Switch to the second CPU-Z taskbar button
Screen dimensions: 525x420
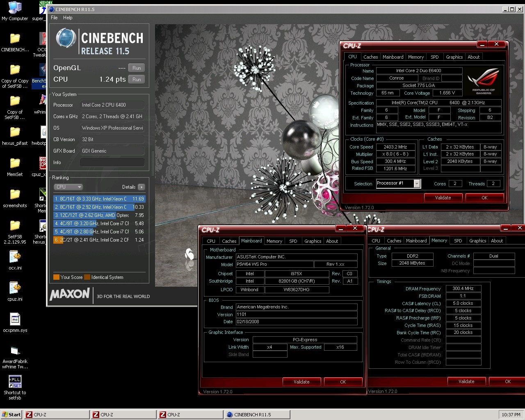tap(123, 415)
